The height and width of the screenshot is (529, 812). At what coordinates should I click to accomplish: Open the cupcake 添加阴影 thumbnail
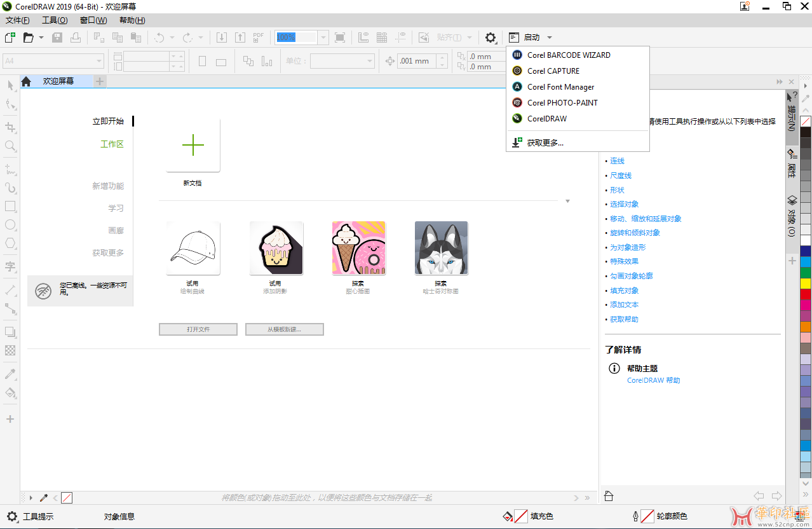coord(276,248)
